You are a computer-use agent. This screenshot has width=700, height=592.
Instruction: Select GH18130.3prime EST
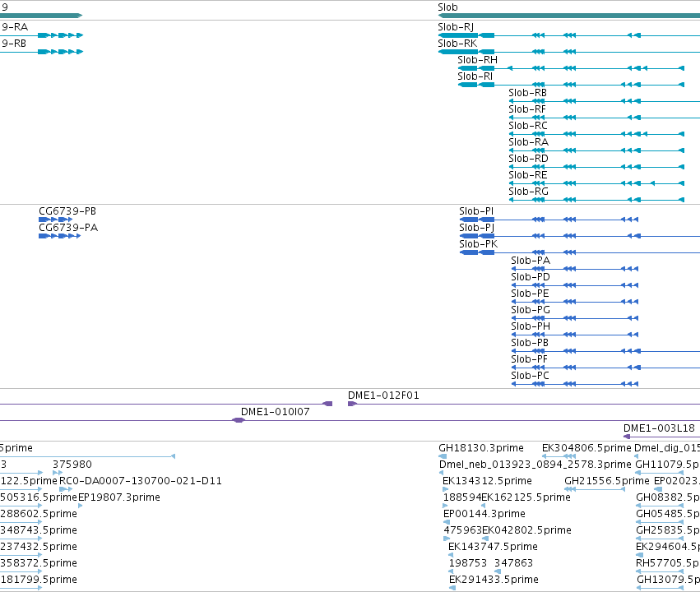[x=481, y=448]
